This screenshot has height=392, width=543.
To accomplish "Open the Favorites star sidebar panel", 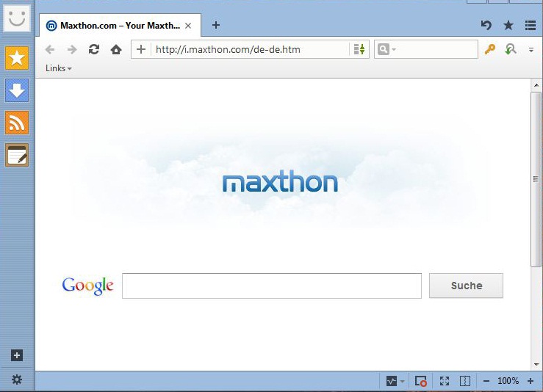I will point(17,58).
